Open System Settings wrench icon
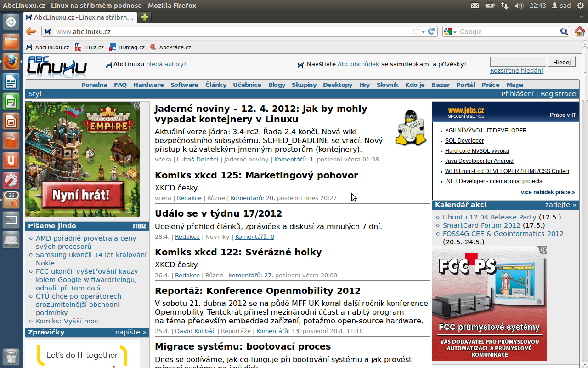The image size is (588, 368). click(11, 180)
